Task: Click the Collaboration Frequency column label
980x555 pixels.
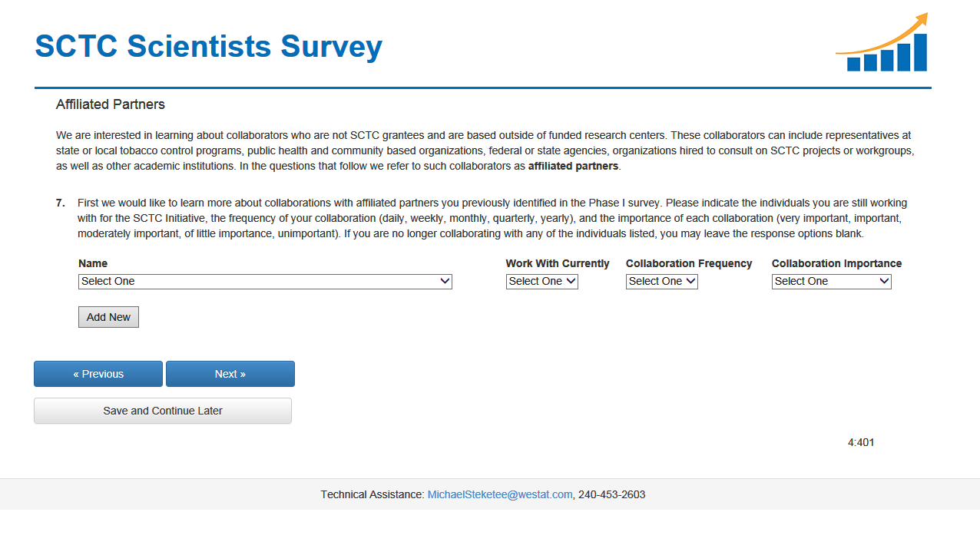Action: click(x=689, y=263)
